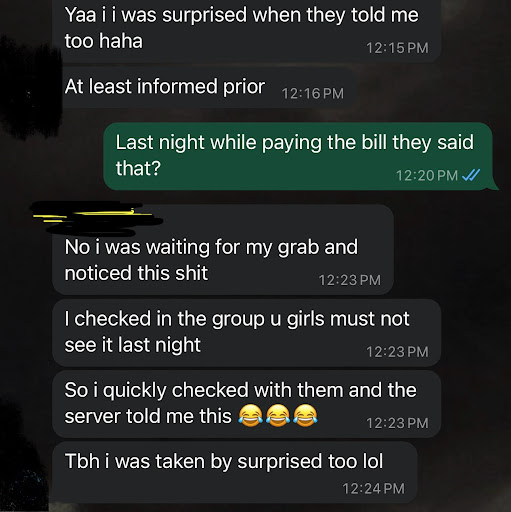Click the blue double-check read receipt icon
Screen dimensions: 511x512
(x=471, y=174)
